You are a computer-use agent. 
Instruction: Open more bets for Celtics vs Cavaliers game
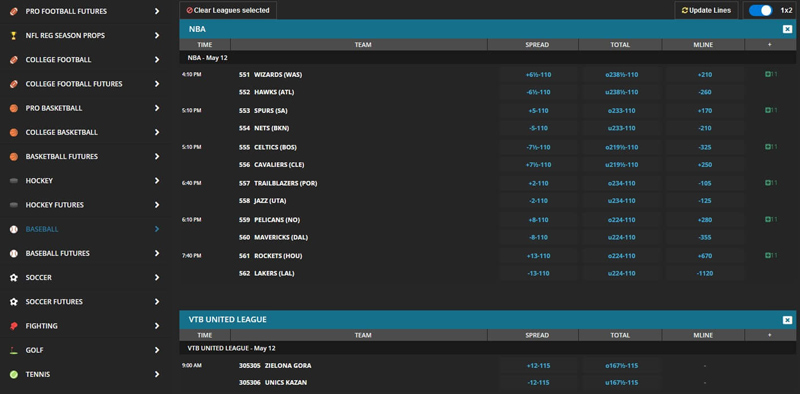pos(771,147)
